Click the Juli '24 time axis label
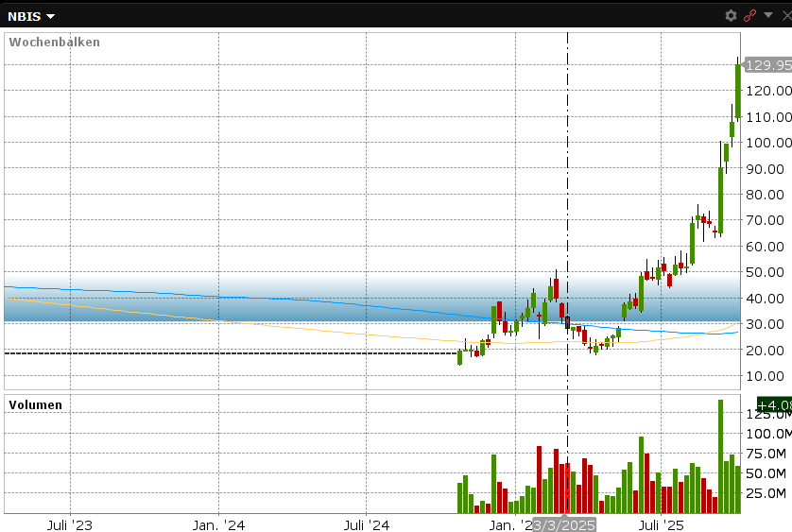Image resolution: width=792 pixels, height=532 pixels. 366,525
